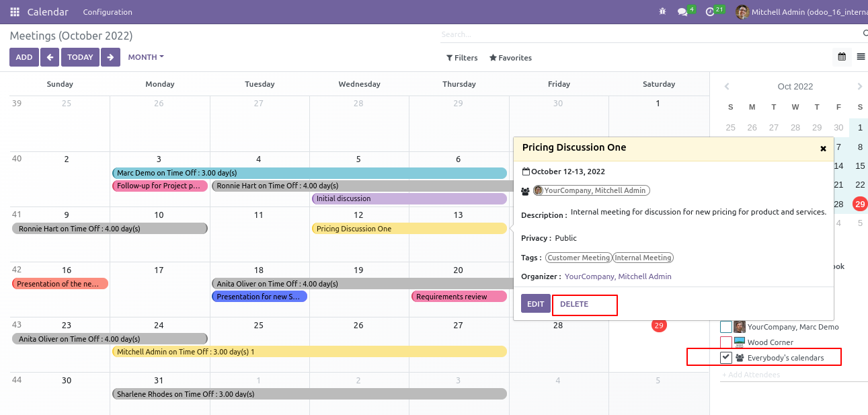
Task: Click the bug report icon
Action: [x=662, y=11]
